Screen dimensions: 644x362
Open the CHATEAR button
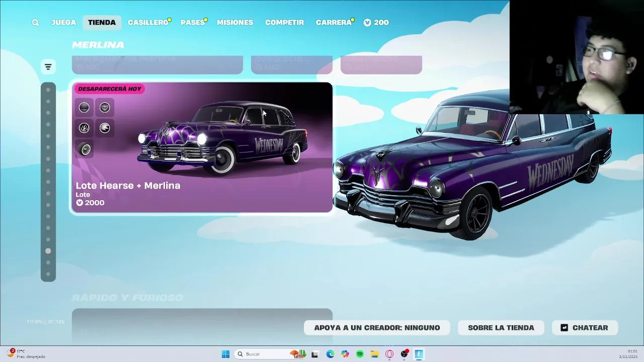pos(585,328)
